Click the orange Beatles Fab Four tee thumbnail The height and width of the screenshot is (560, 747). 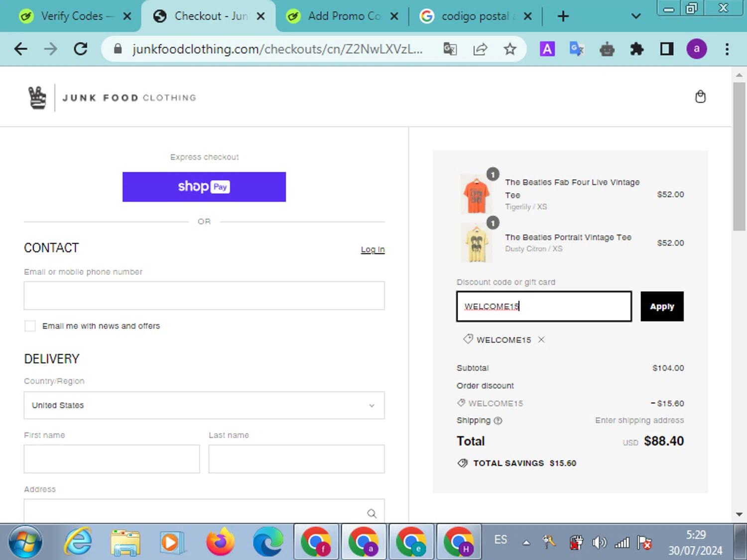[476, 194]
